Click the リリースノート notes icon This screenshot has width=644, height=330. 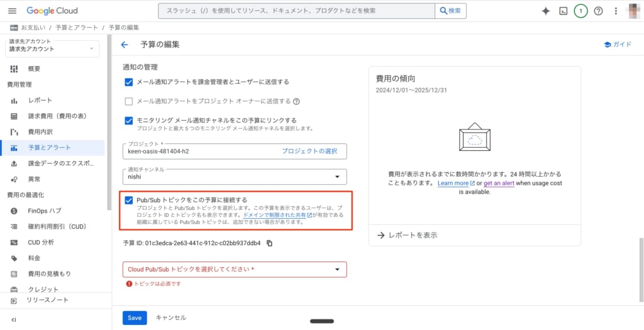point(14,300)
